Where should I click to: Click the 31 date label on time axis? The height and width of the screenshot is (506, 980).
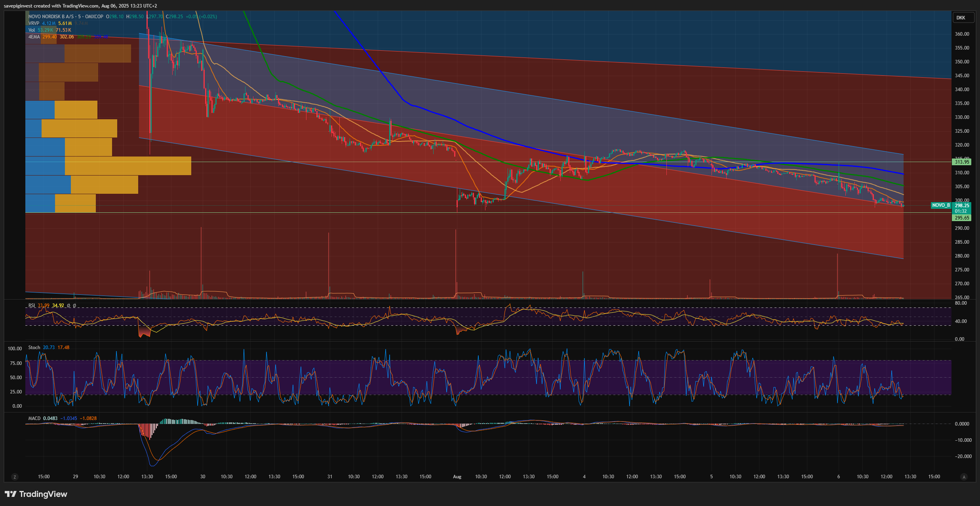point(330,477)
